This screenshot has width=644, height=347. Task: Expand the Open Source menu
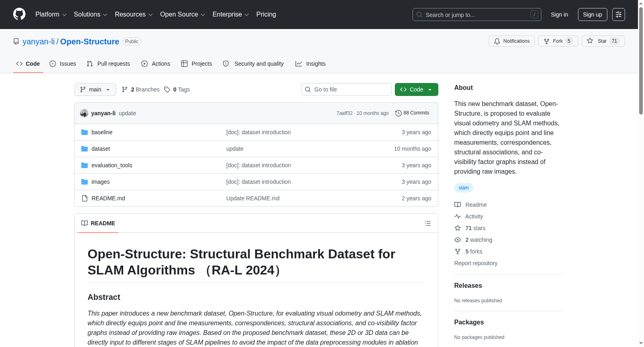(x=183, y=15)
